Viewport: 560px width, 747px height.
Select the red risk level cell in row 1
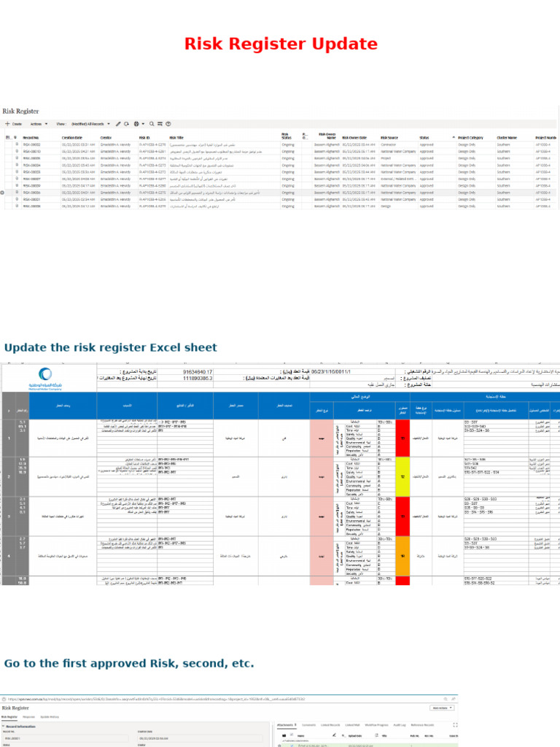point(402,438)
